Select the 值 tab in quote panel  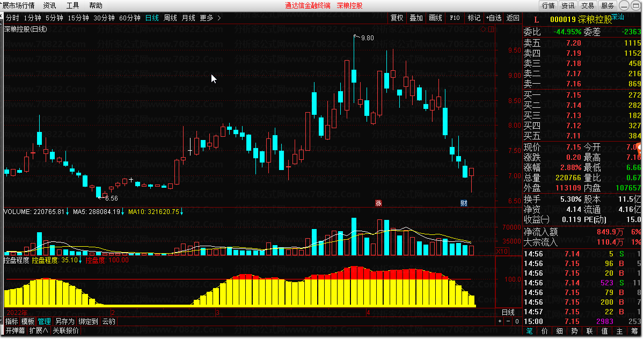[x=605, y=331]
